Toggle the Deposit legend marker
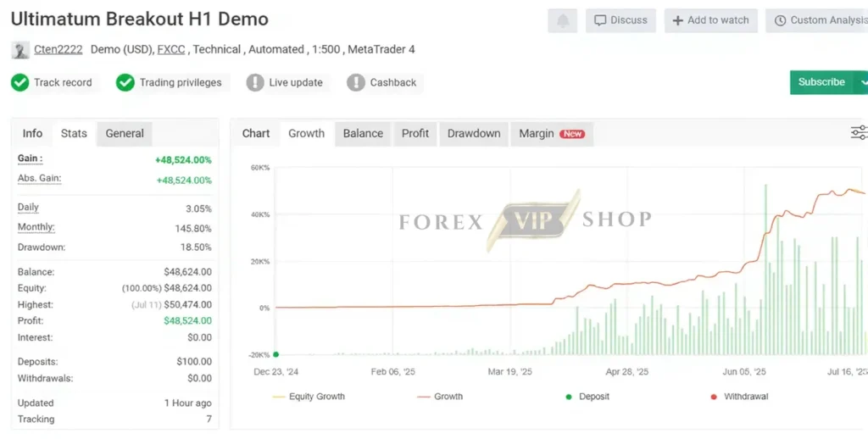Screen dimensions: 868x439 tap(587, 397)
